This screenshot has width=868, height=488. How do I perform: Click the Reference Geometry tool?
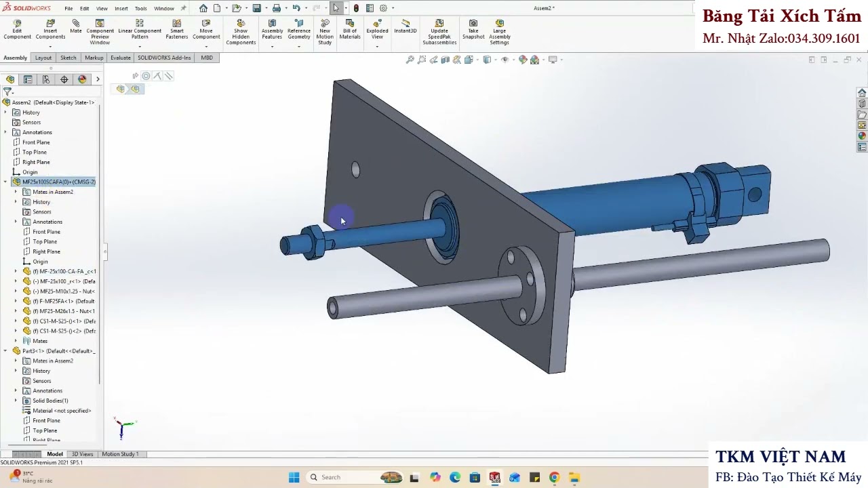point(299,30)
